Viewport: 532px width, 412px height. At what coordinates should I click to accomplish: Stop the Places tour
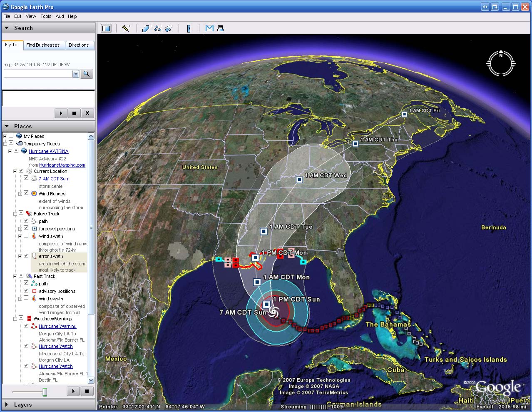(x=87, y=391)
